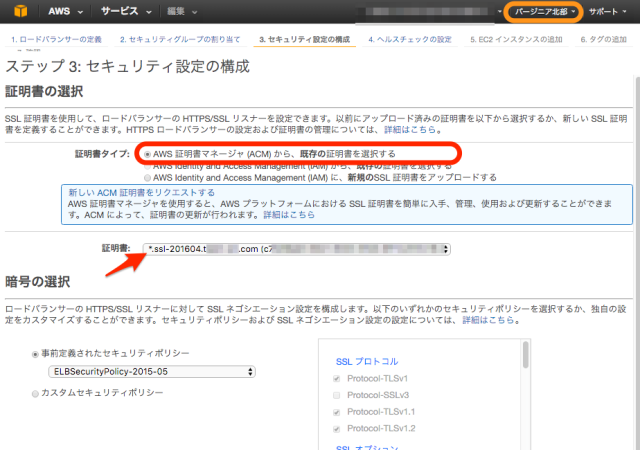Go to step 2 セキュリティグループの割り当て
This screenshot has width=640, height=450.
(180, 39)
